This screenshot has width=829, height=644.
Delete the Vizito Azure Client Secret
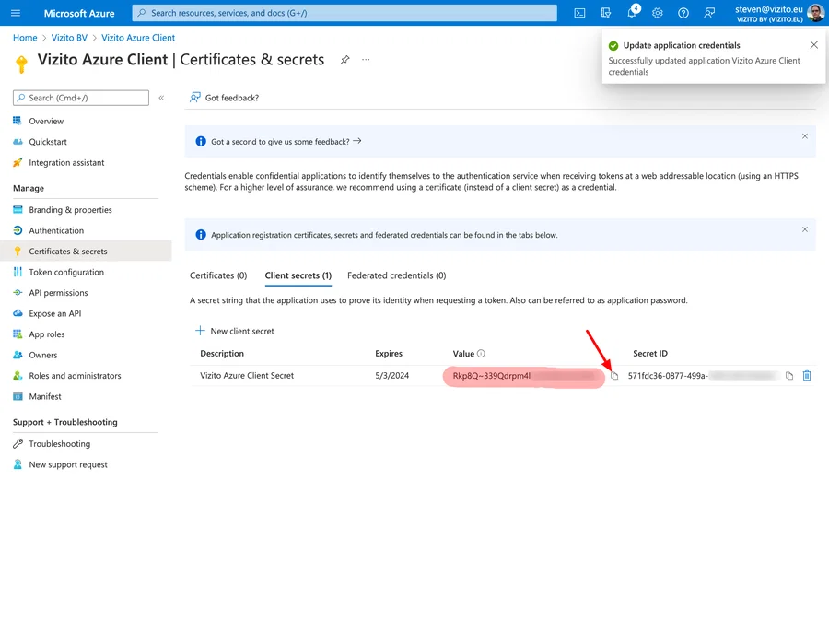[x=808, y=376]
